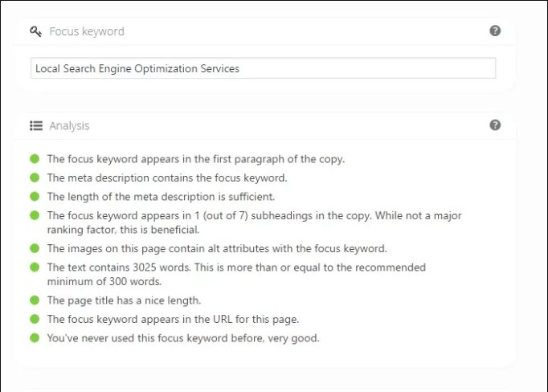Click the key icon beside Focus keyword
Viewport: 548px width, 392px height.
[35, 32]
